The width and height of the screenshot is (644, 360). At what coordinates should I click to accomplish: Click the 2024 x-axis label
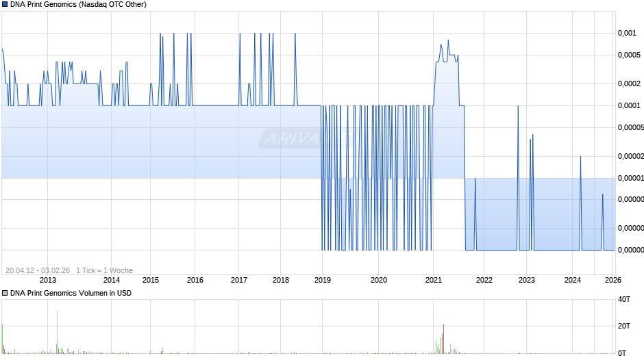click(x=573, y=280)
